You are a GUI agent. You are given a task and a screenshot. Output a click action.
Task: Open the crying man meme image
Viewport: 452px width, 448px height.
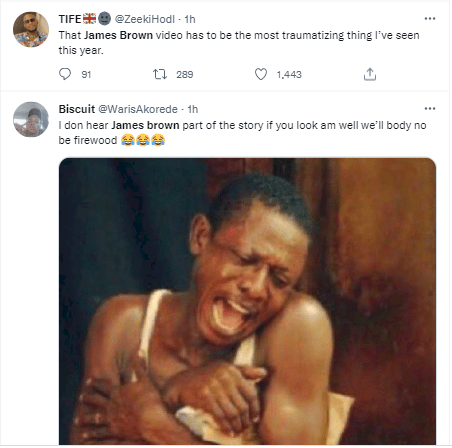click(247, 301)
